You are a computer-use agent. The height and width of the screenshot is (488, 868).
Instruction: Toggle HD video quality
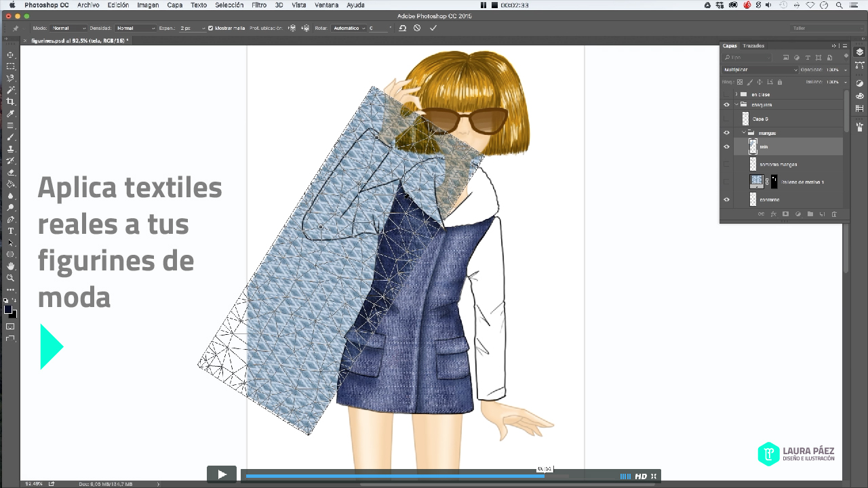pos(640,476)
